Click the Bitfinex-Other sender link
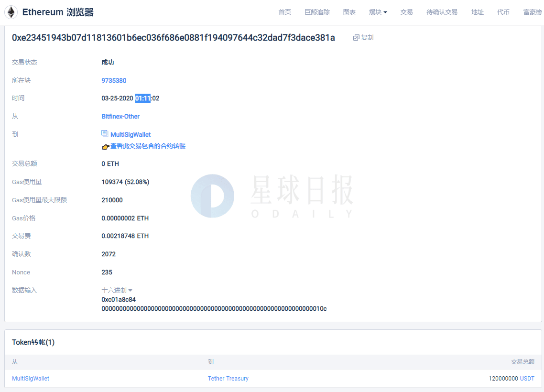This screenshot has height=392, width=544. pyautogui.click(x=120, y=117)
